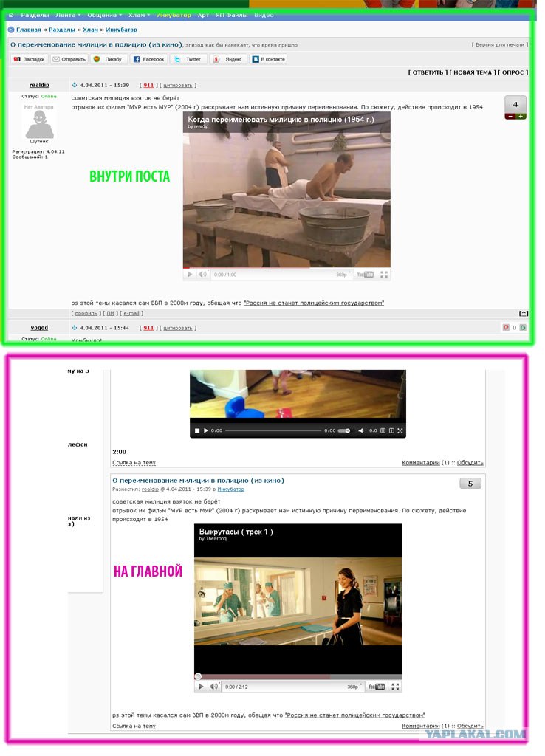The image size is (545, 756).
Task: Share the topic on Twitter
Action: tap(188, 59)
